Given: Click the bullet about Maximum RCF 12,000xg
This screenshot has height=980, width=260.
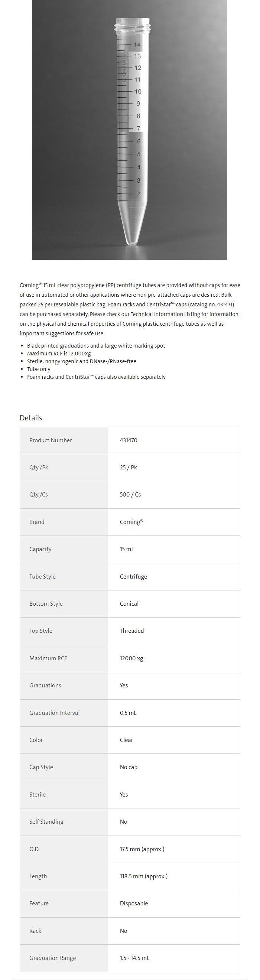Looking at the screenshot, I should [x=59, y=354].
